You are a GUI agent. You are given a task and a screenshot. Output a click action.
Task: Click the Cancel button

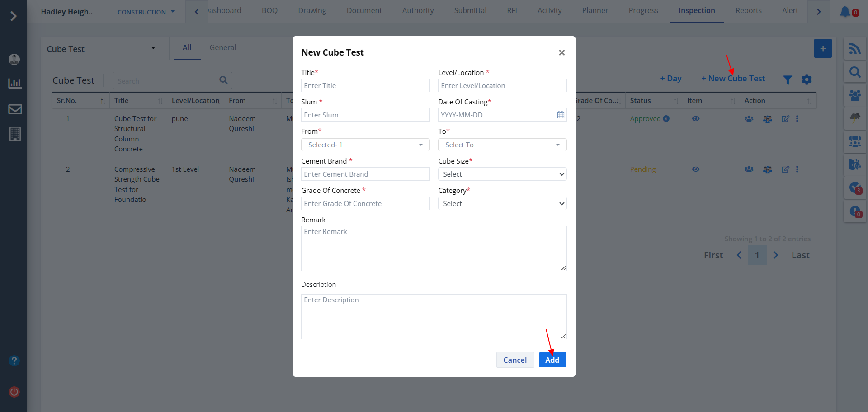(x=515, y=360)
